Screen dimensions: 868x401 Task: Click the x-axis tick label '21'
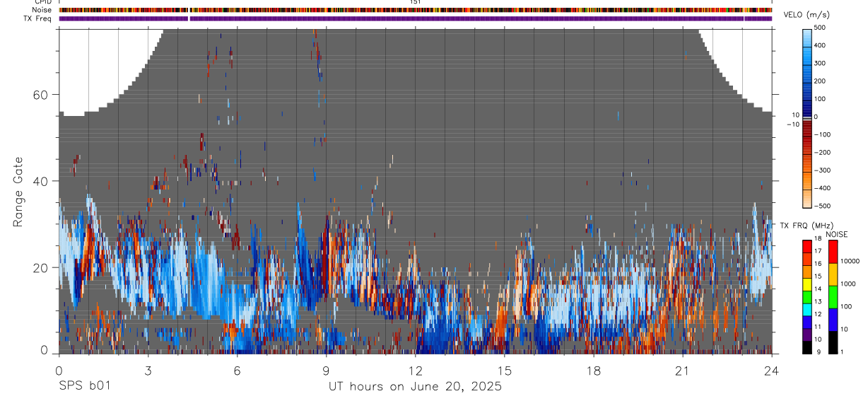click(682, 370)
